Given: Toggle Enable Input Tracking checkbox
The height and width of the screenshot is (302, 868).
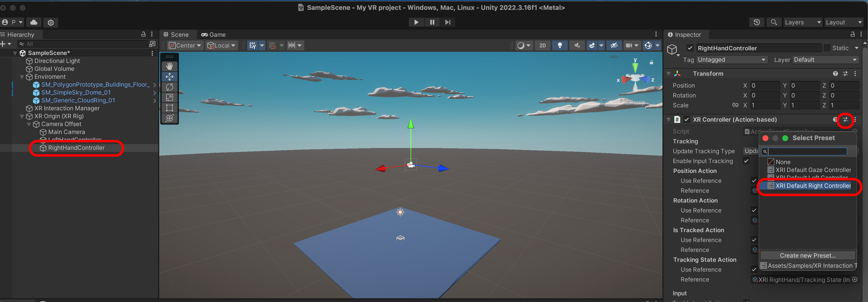Looking at the screenshot, I should [x=746, y=161].
